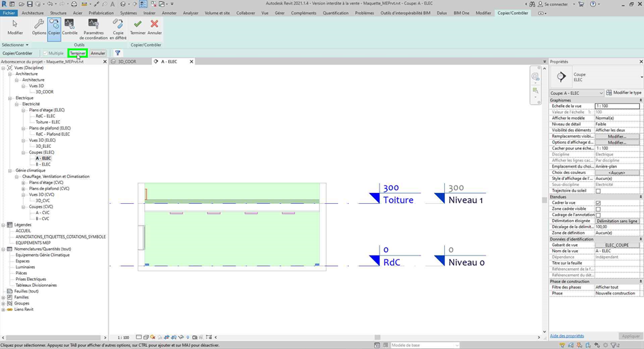Click the Echelle de la vue field
This screenshot has height=349, width=644.
click(x=617, y=106)
